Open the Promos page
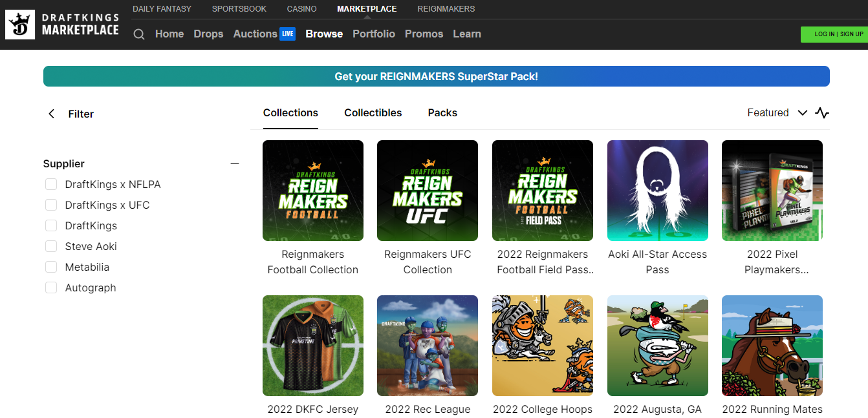868x418 pixels. click(x=424, y=34)
